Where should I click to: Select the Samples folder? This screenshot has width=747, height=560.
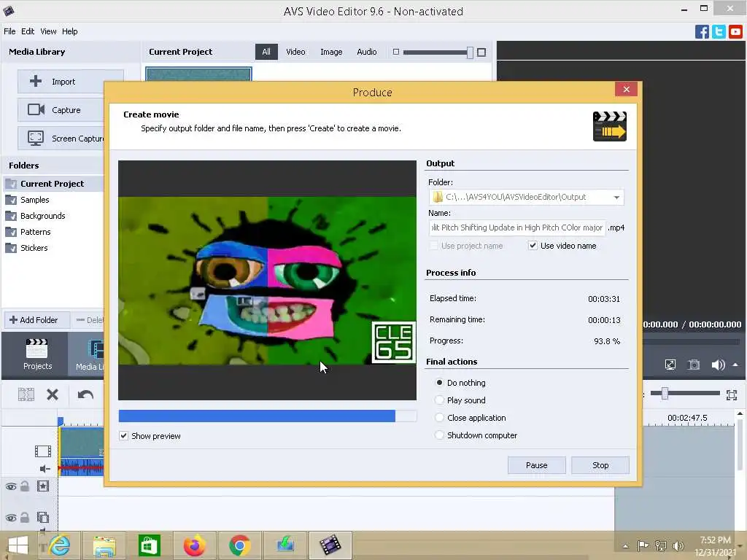pyautogui.click(x=35, y=200)
